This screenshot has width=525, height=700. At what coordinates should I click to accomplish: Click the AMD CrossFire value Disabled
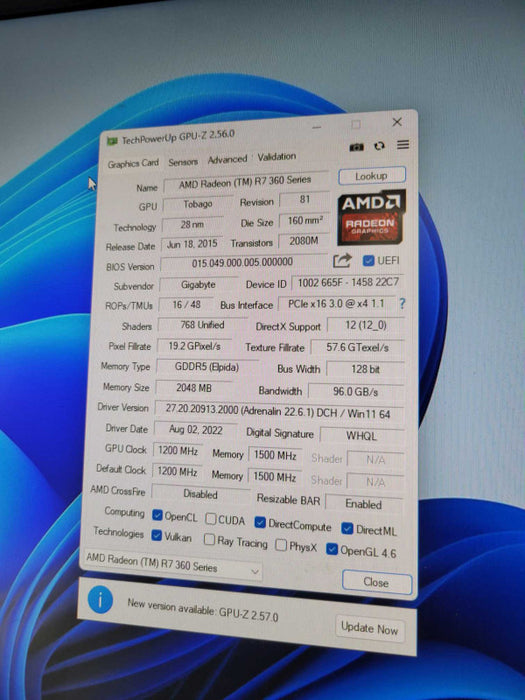pyautogui.click(x=200, y=494)
